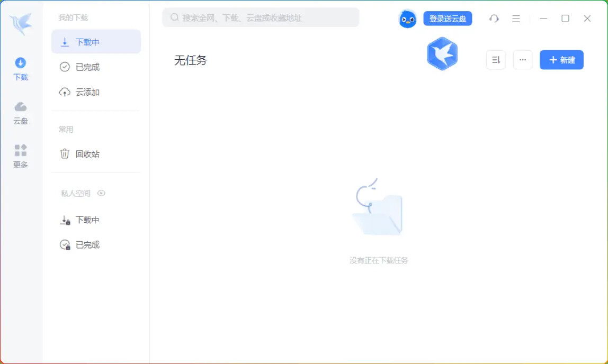608x364 pixels.
Task: Expand the ... more options next to 新建
Action: [523, 60]
